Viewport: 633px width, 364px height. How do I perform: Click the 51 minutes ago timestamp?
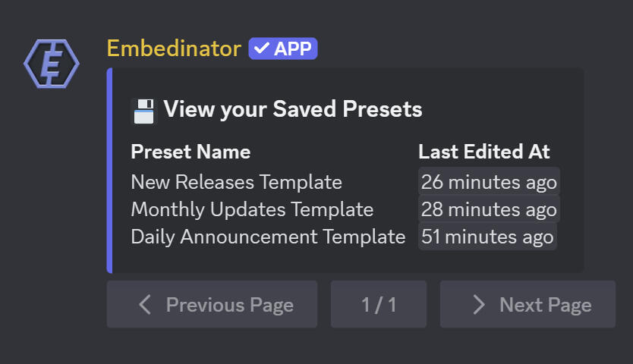487,237
